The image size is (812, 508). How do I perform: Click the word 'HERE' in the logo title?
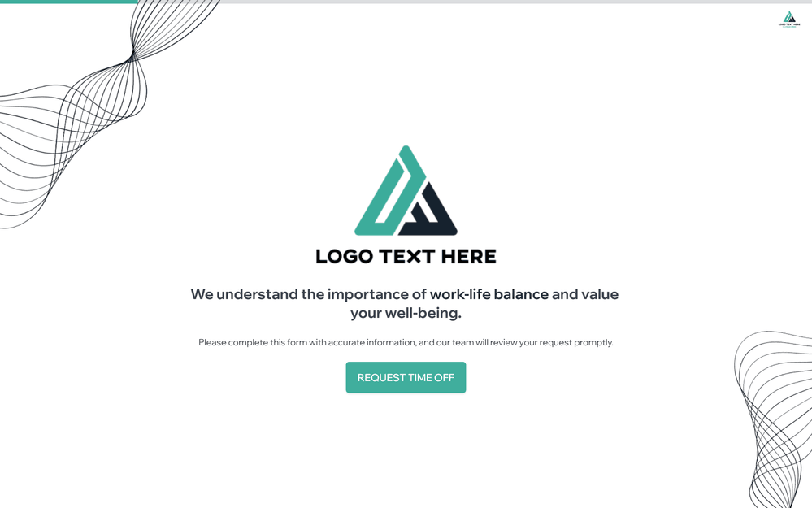coord(469,256)
